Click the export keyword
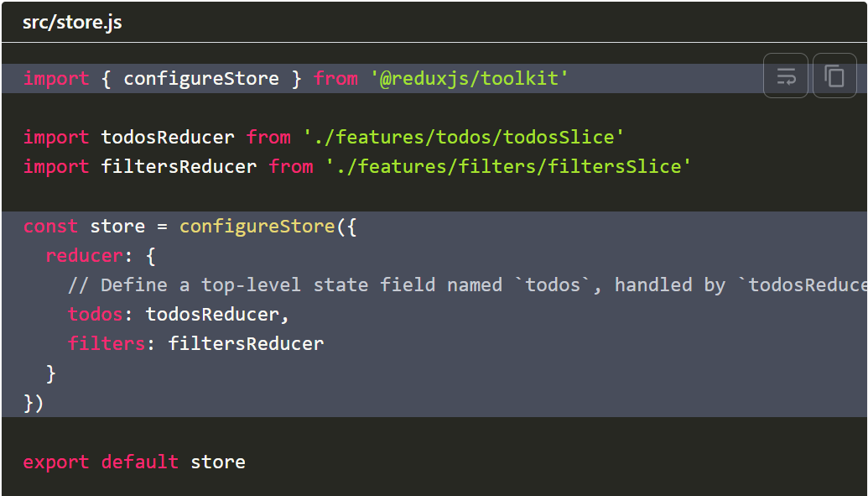 pyautogui.click(x=56, y=462)
